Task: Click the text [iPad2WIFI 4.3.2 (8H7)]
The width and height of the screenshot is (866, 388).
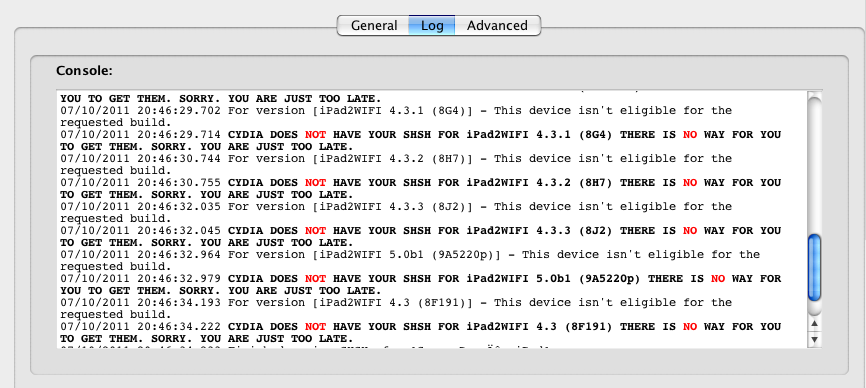Action: (x=393, y=159)
